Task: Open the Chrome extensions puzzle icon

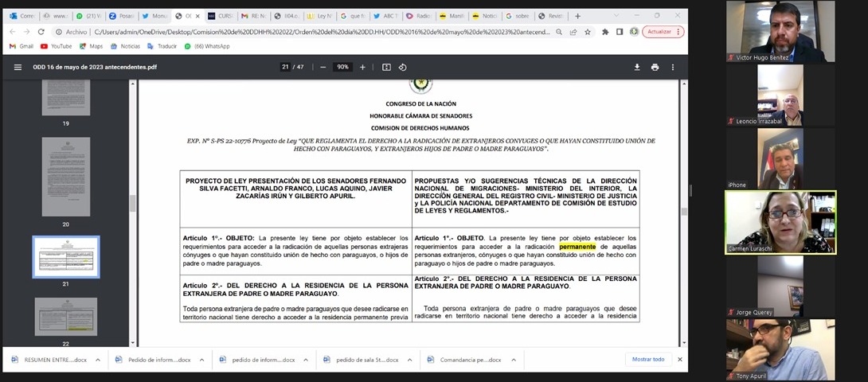Action: tap(605, 32)
